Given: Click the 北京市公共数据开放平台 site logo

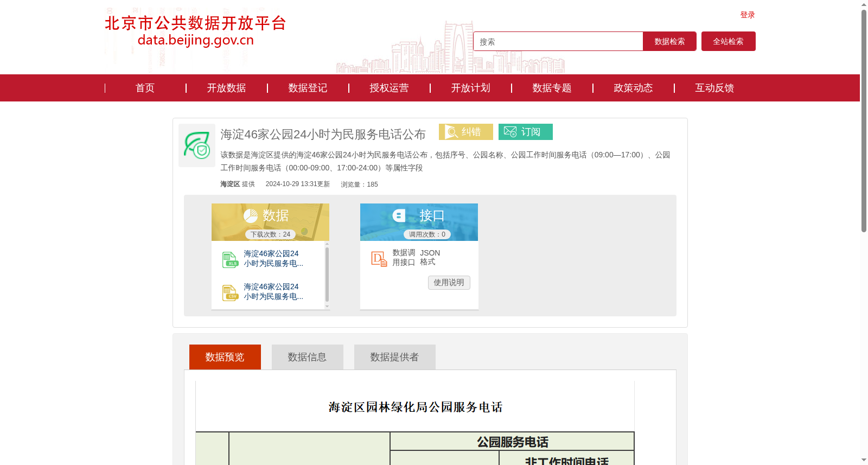Looking at the screenshot, I should (x=195, y=30).
